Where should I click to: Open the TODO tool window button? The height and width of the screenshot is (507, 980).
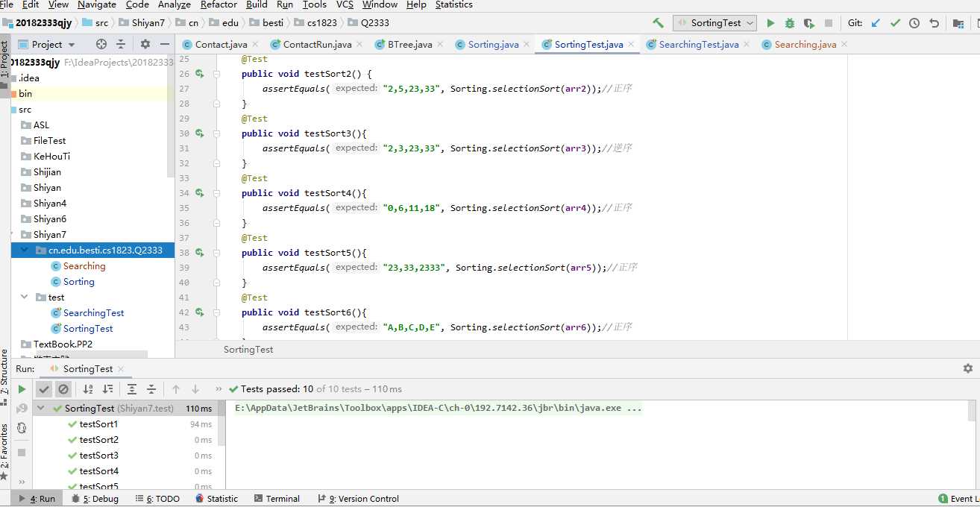click(157, 499)
